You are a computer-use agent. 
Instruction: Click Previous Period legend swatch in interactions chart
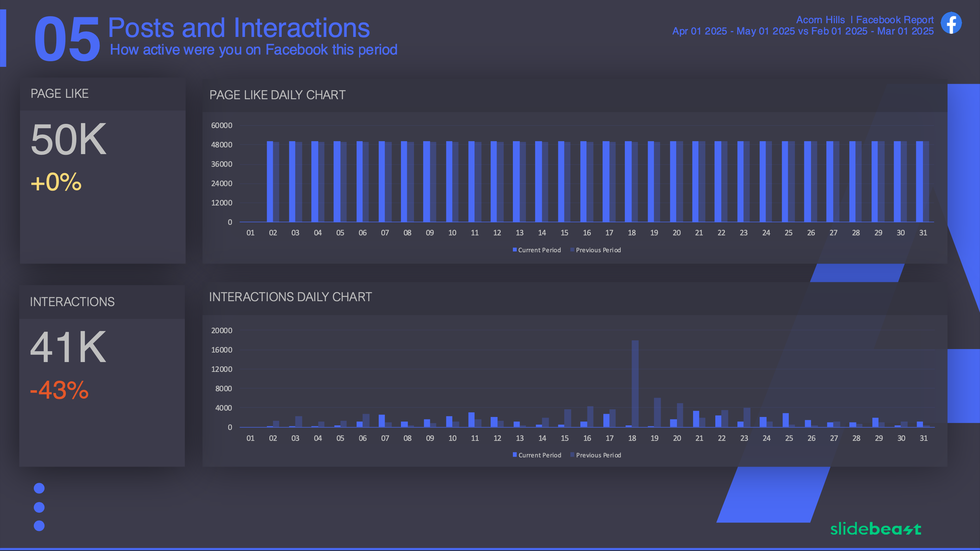[x=572, y=455]
